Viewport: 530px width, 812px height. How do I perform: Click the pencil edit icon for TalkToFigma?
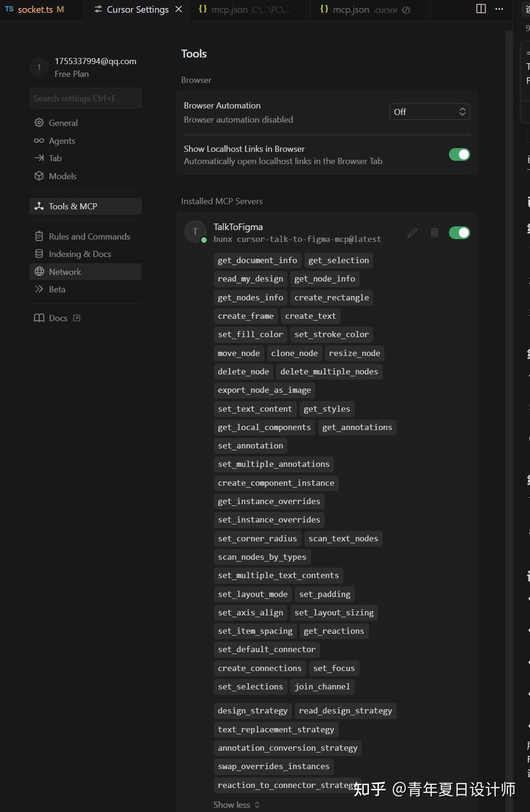click(x=412, y=233)
